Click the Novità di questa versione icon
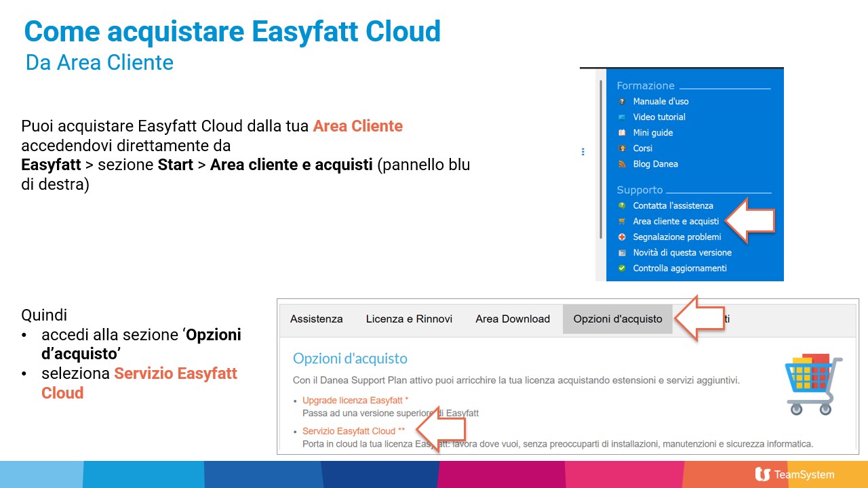 pyautogui.click(x=622, y=253)
